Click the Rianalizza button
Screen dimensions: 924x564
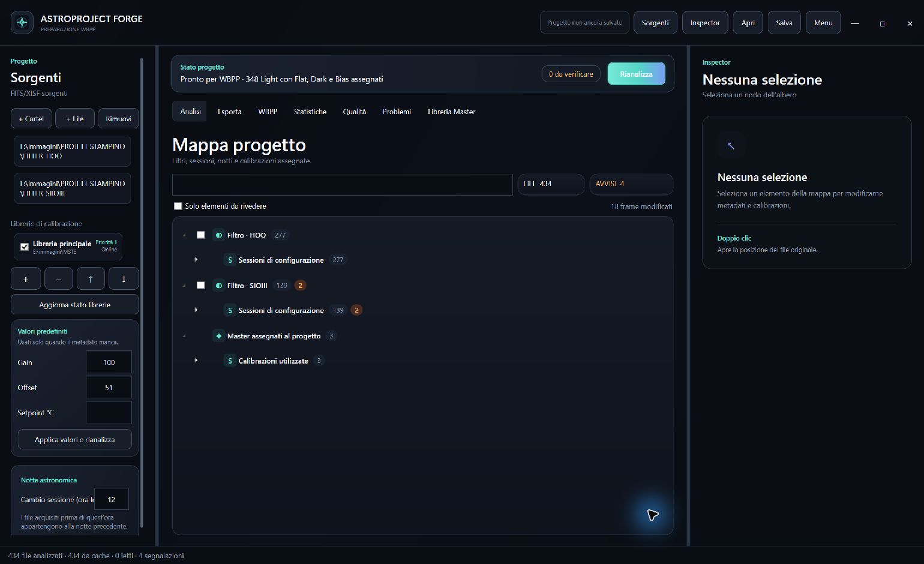(636, 74)
